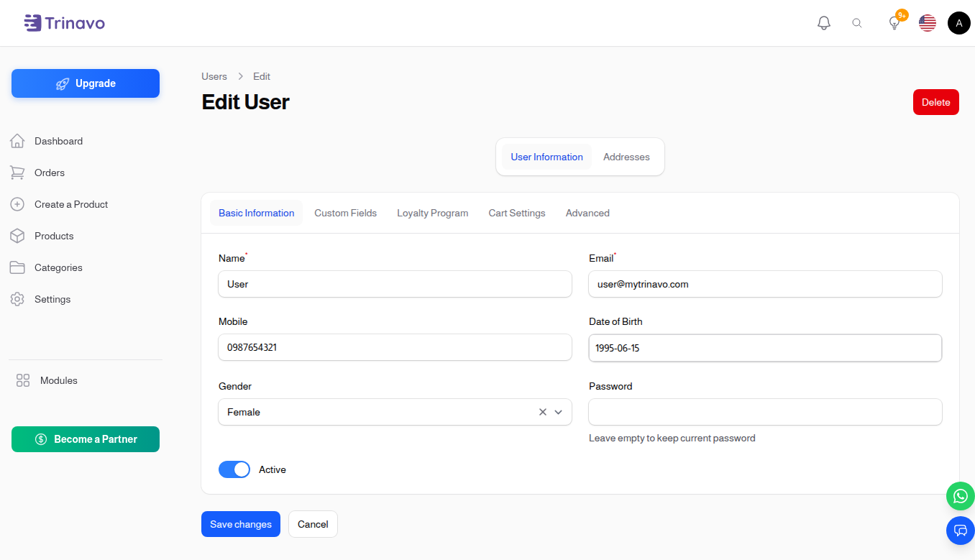Click the Delete user button
975x560 pixels.
click(x=936, y=102)
